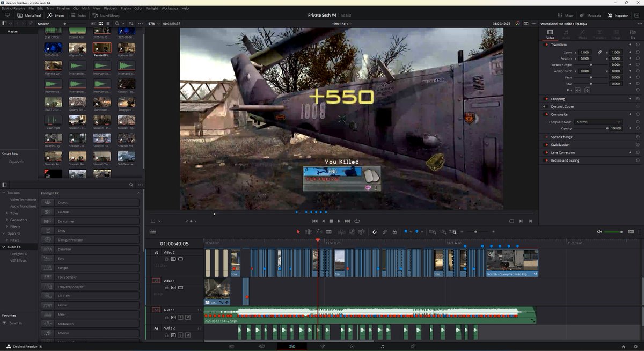Stop playback in the viewer
This screenshot has height=351, width=644.
point(331,221)
